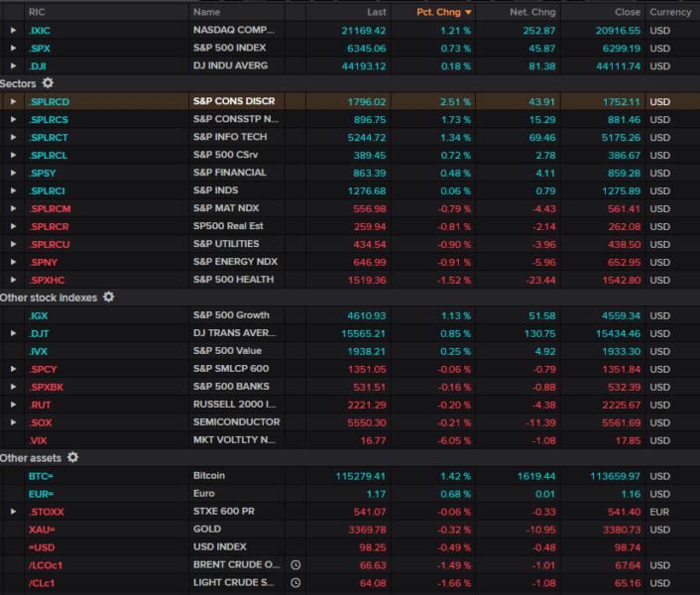
Task: Click 'S&P 500 Growth' name cell
Action: coord(231,315)
